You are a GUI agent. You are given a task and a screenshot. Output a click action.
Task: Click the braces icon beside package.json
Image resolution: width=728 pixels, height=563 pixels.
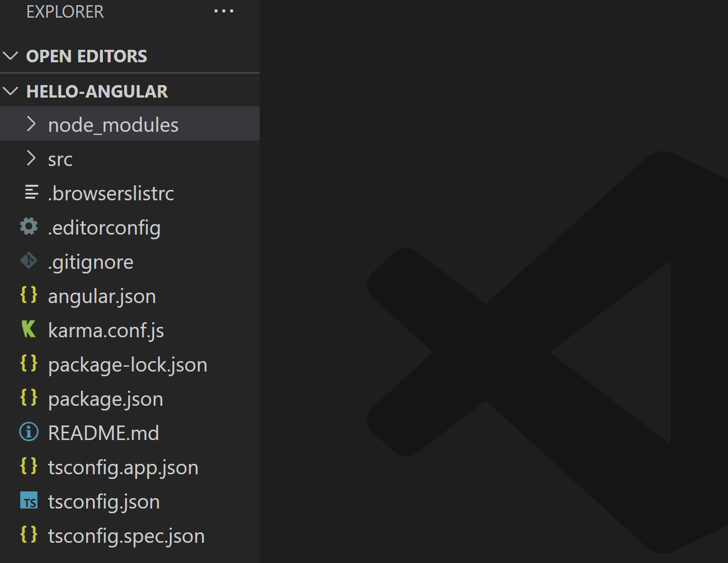coord(29,397)
